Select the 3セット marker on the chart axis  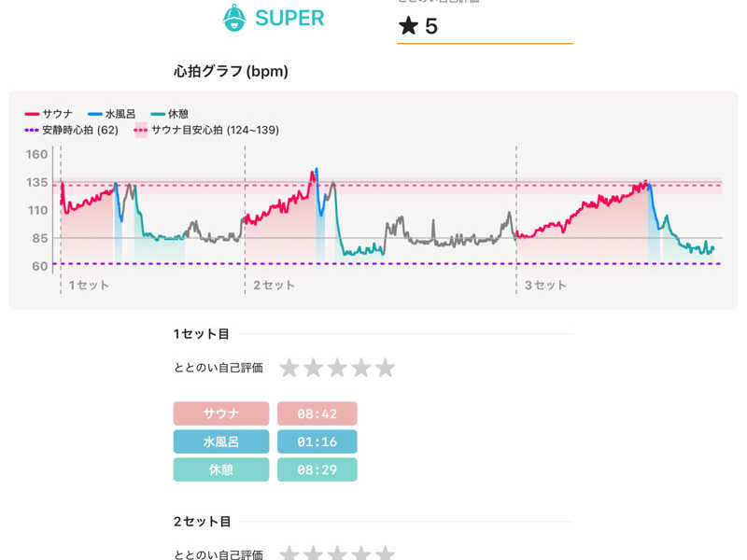545,285
